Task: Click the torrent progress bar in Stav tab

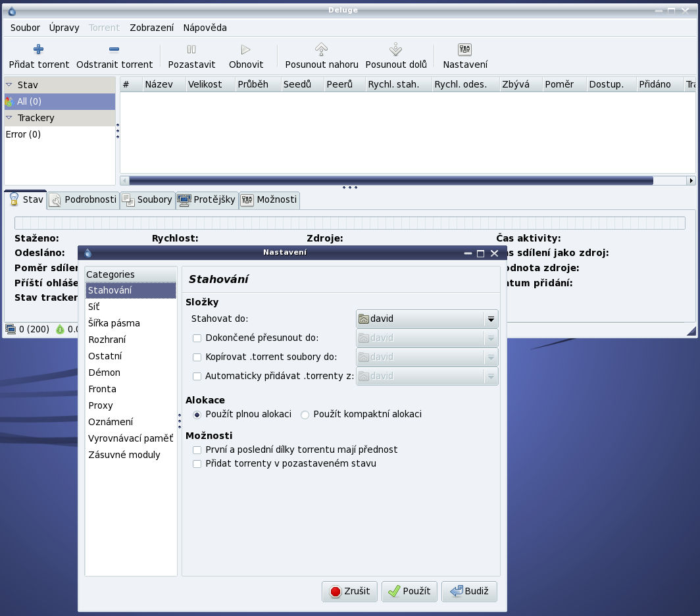Action: pos(350,223)
